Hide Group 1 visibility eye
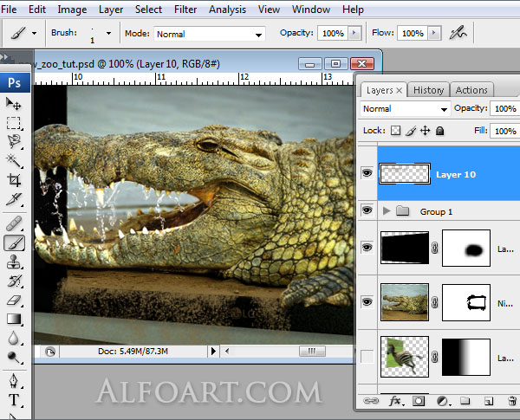520x420 pixels. point(367,210)
